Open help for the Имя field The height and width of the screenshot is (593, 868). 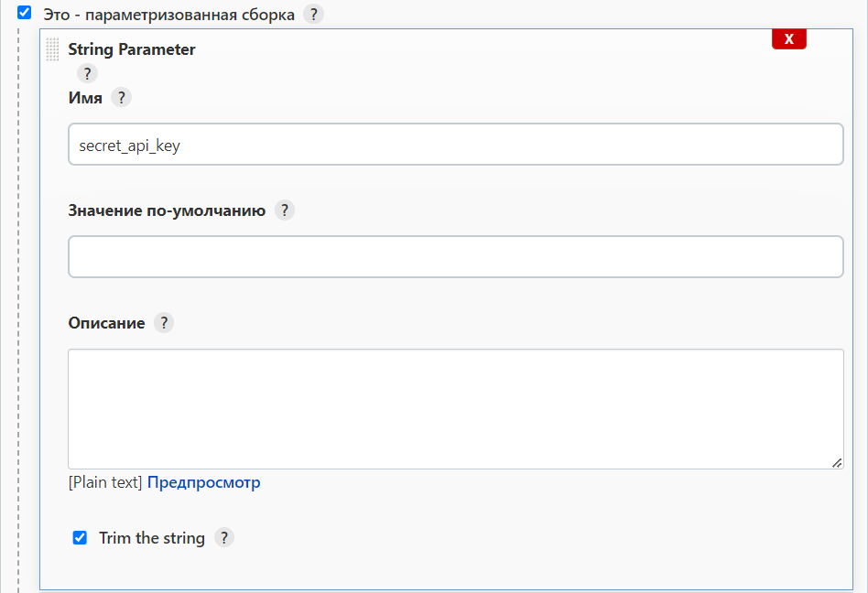121,96
